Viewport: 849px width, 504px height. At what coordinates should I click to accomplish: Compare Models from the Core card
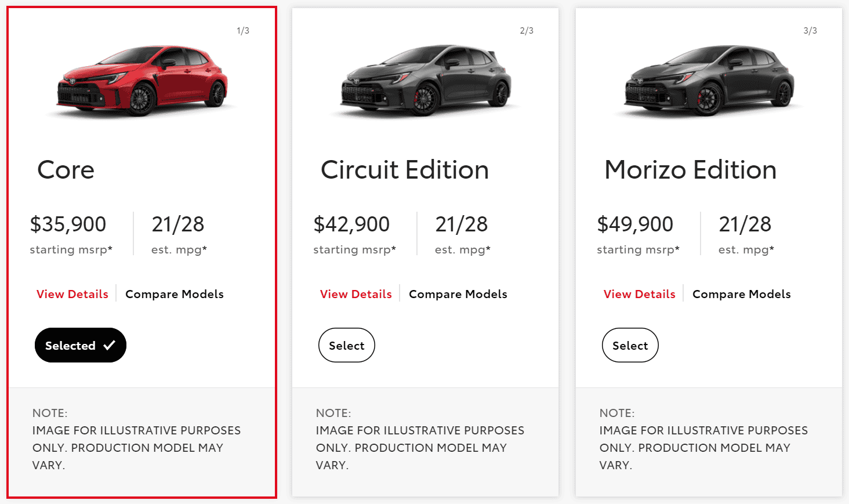[175, 294]
